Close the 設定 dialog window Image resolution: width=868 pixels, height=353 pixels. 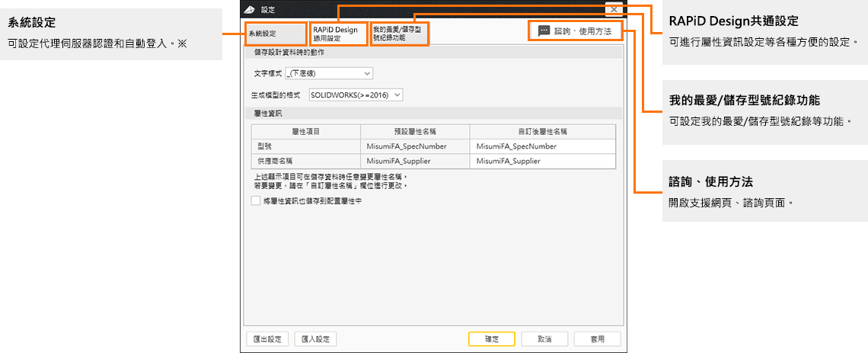614,9
